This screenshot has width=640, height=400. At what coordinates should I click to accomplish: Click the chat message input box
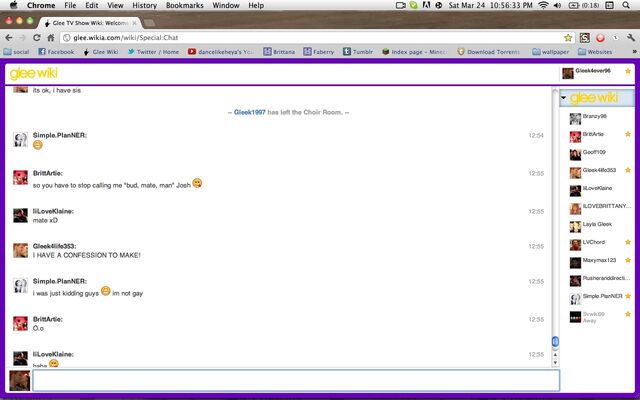click(x=296, y=380)
